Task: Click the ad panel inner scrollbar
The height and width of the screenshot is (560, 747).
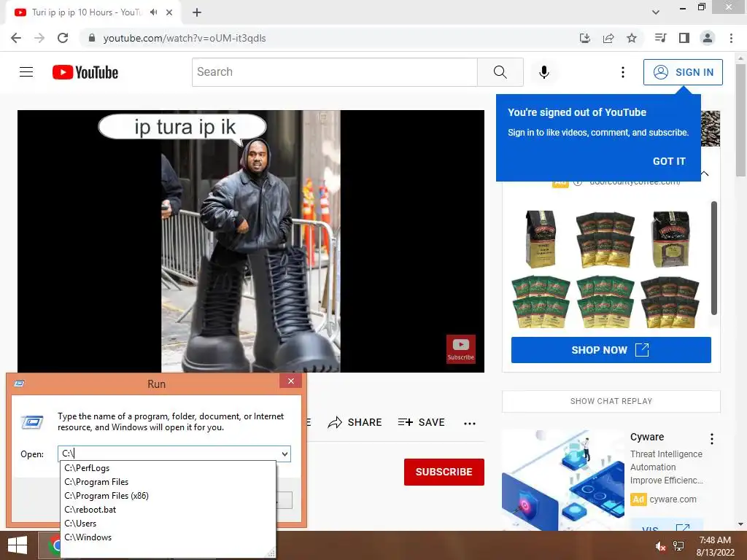Action: pos(713,257)
